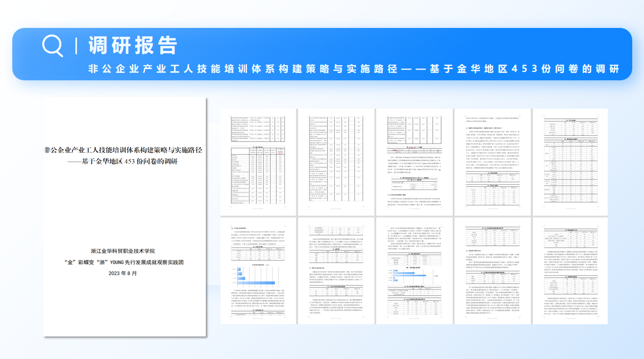Click vertical divider beside the search icon
Image resolution: width=644 pixels, height=359 pixels.
(76, 46)
